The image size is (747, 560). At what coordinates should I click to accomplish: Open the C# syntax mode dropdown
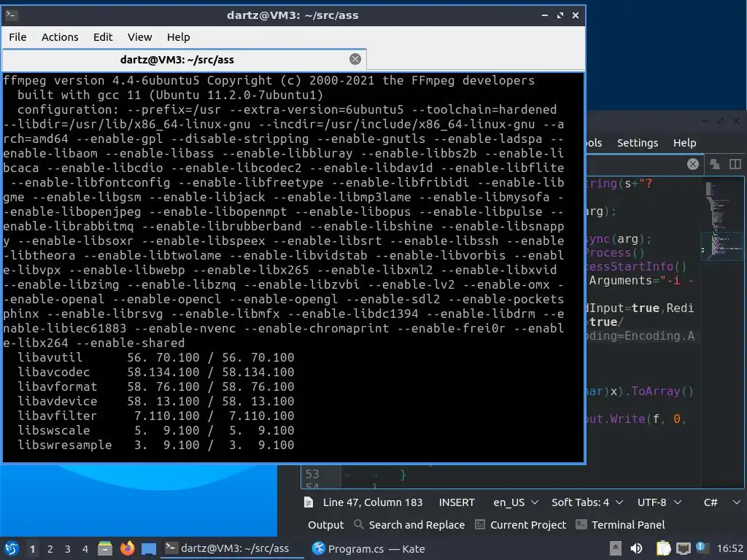pos(721,502)
